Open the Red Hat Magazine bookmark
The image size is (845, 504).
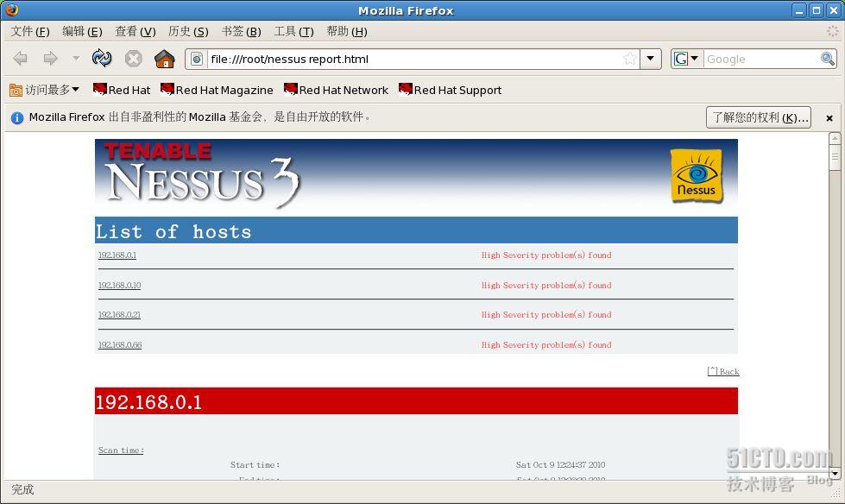tap(217, 90)
